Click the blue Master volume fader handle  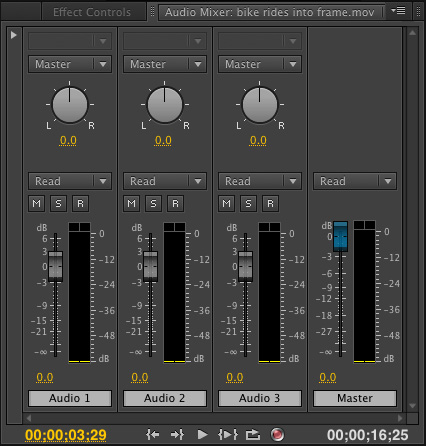(340, 236)
